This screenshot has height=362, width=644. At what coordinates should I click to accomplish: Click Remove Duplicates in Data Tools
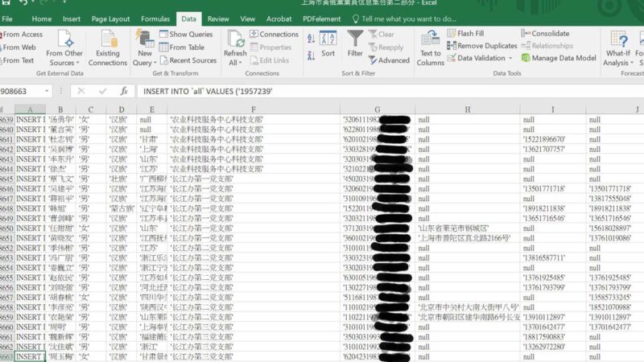tap(481, 46)
